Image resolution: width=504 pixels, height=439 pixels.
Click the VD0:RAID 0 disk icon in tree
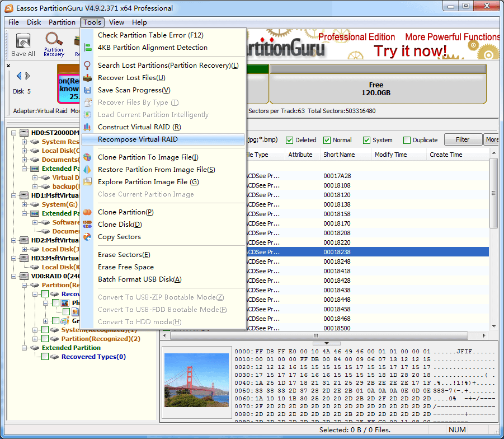(x=24, y=276)
